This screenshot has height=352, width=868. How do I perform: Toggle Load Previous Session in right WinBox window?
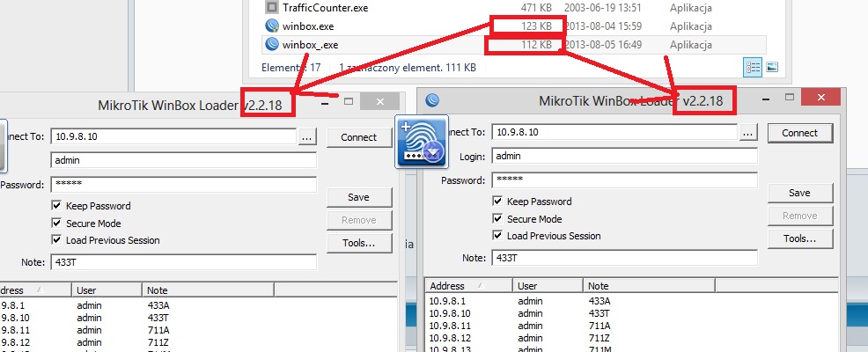click(x=497, y=236)
